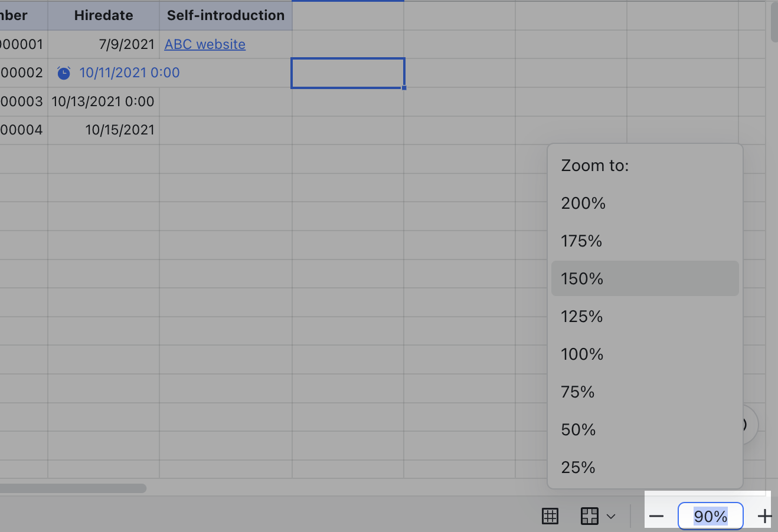Viewport: 778px width, 532px height.
Task: Click the grid view icon in status bar
Action: tap(550, 516)
